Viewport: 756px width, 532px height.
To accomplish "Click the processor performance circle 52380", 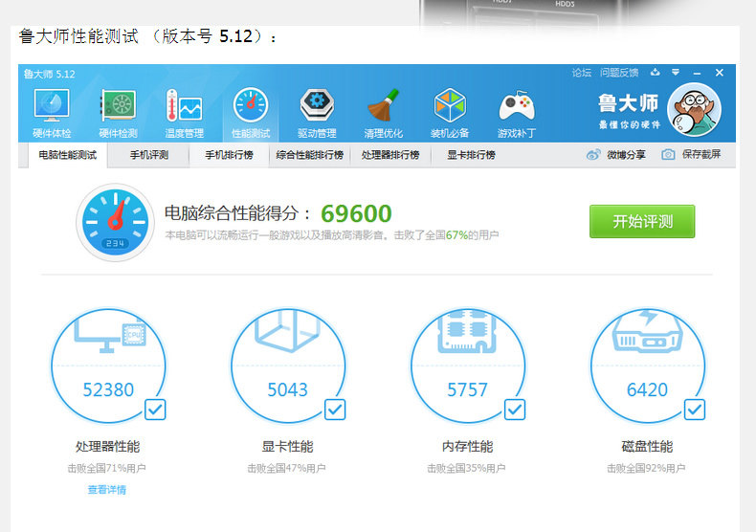I will click(108, 366).
